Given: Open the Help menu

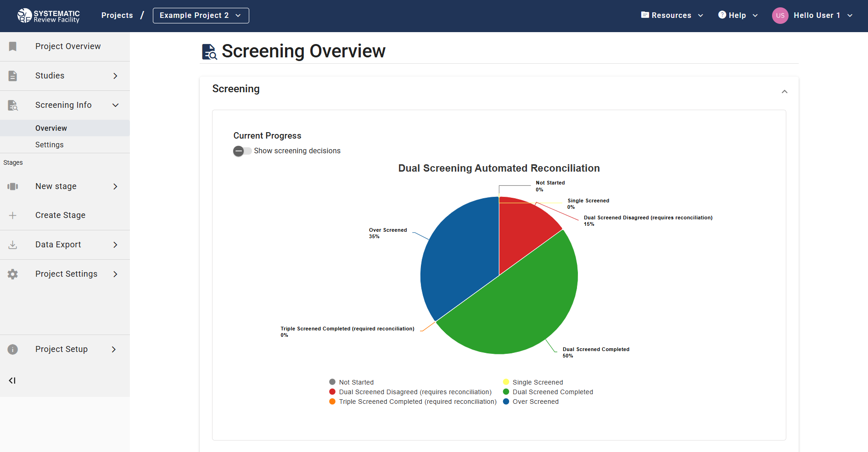Looking at the screenshot, I should click(x=738, y=16).
